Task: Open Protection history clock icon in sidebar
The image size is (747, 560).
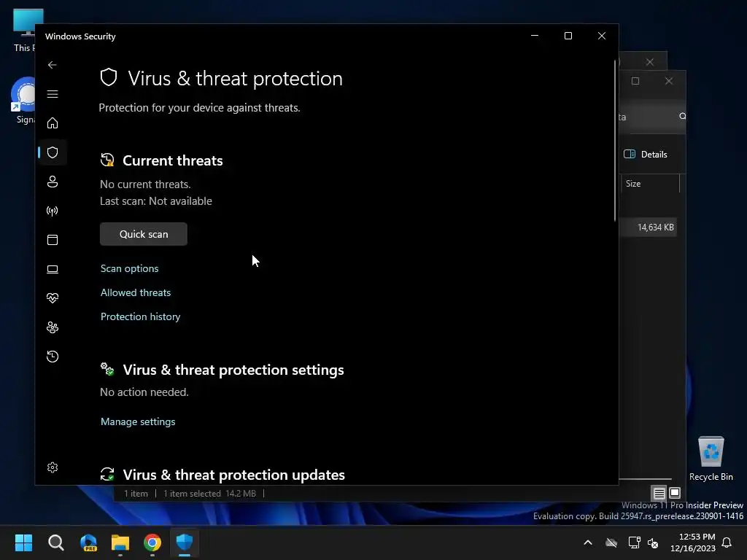Action: 53,356
